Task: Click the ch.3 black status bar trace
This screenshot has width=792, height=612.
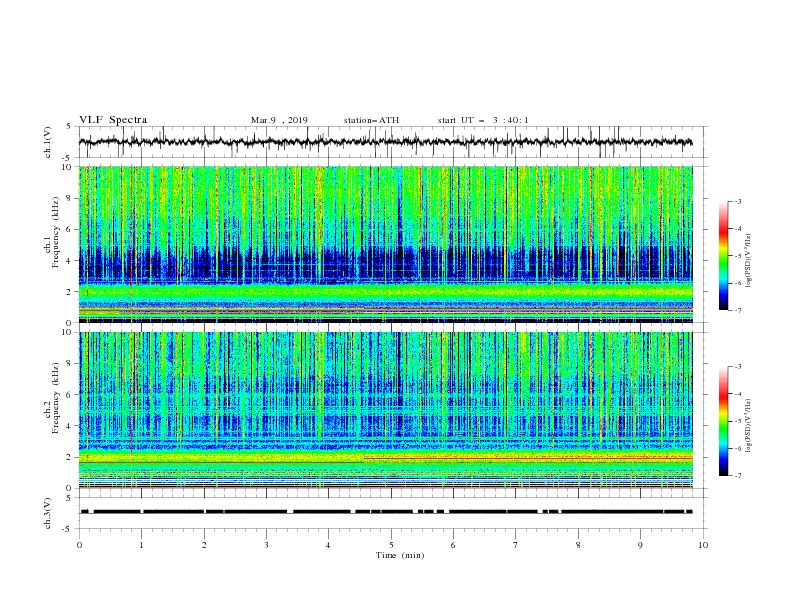Action: 385,512
